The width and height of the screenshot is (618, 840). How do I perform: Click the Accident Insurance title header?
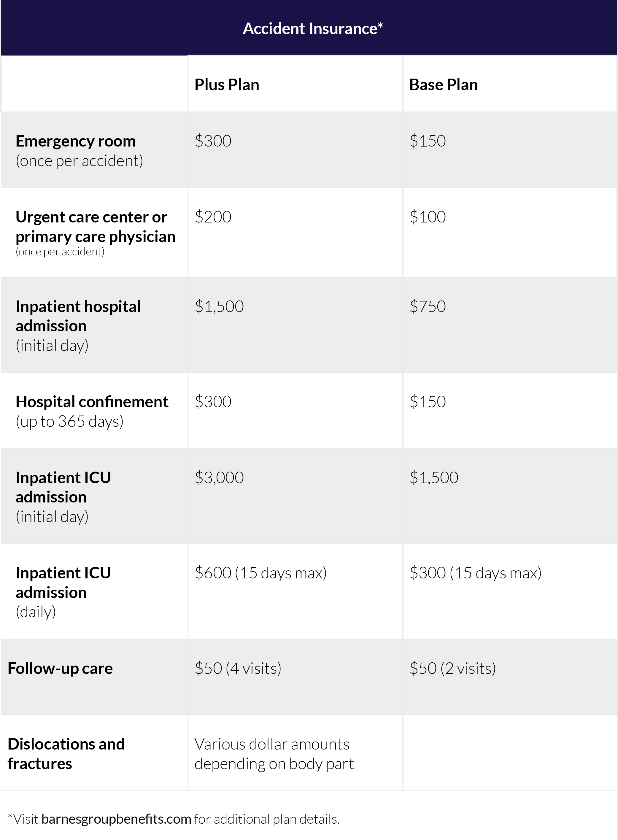[x=313, y=29]
